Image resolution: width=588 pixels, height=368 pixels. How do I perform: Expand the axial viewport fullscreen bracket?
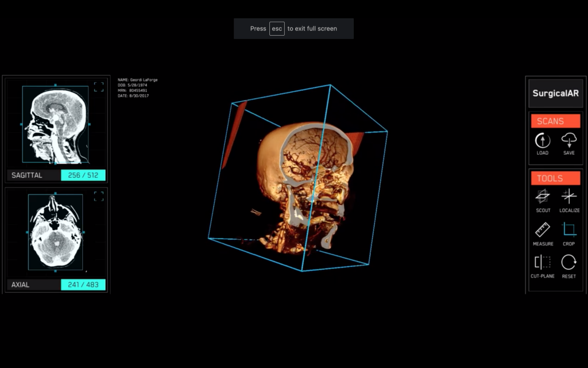pos(98,195)
